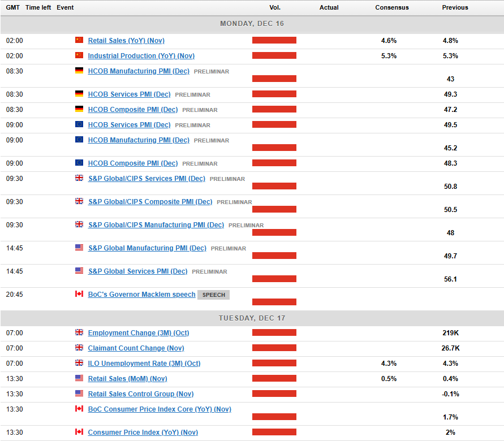504x441 pixels.
Task: Open S&P Global/CIPS Manufacturing PMI (Dec) link
Action: [x=156, y=225]
